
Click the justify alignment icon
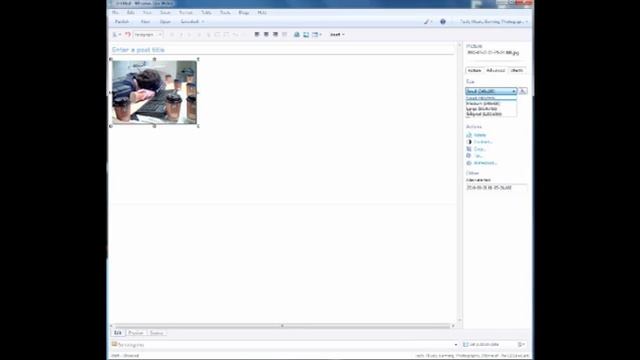(x=285, y=35)
